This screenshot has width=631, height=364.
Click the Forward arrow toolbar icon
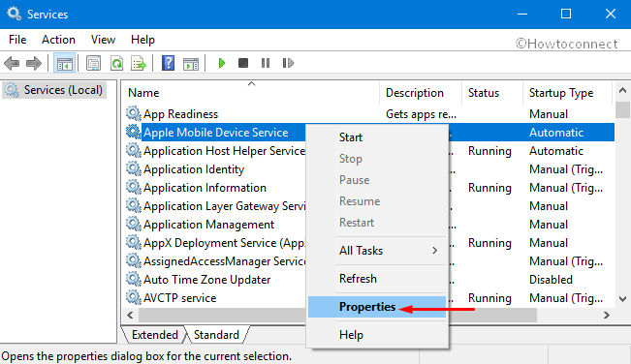coord(33,63)
